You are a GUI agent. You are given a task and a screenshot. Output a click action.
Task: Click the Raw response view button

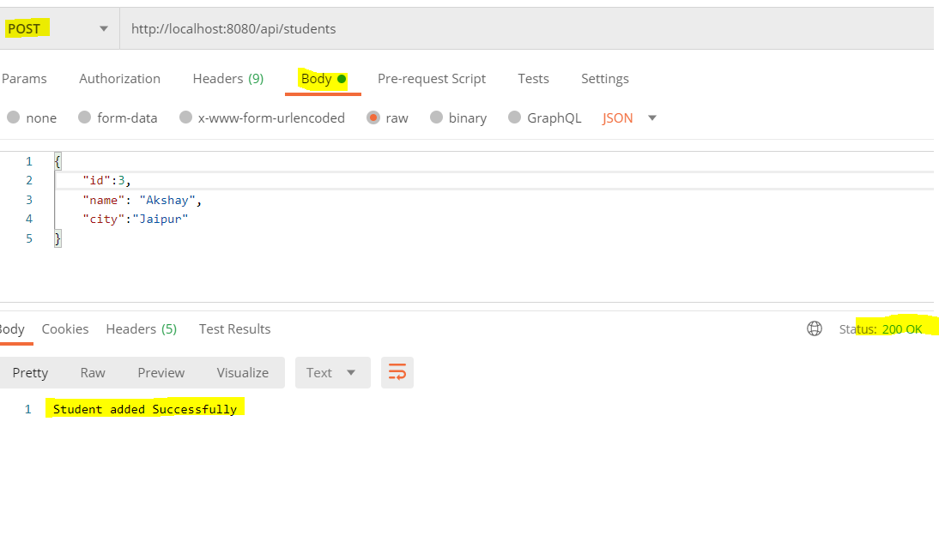pos(93,372)
